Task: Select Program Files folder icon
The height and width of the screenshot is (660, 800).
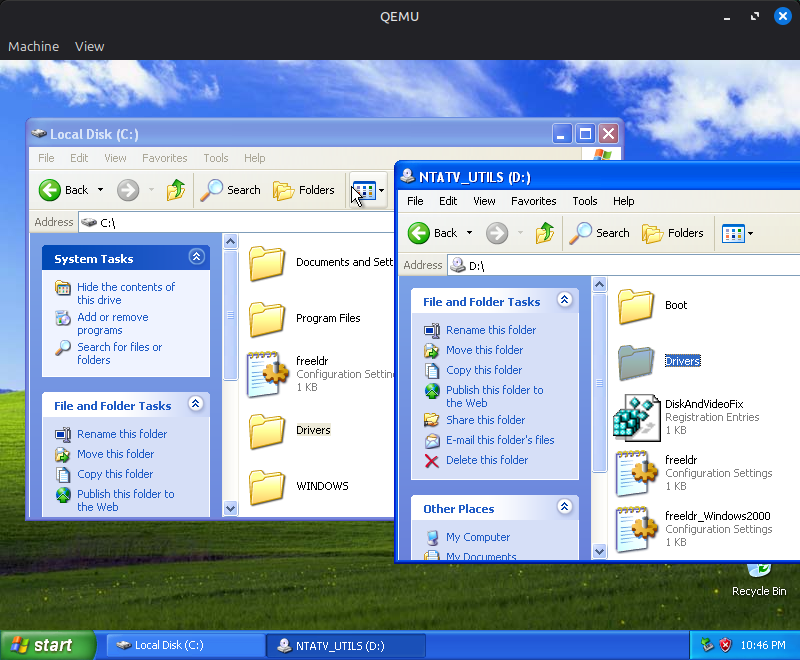Action: [268, 318]
